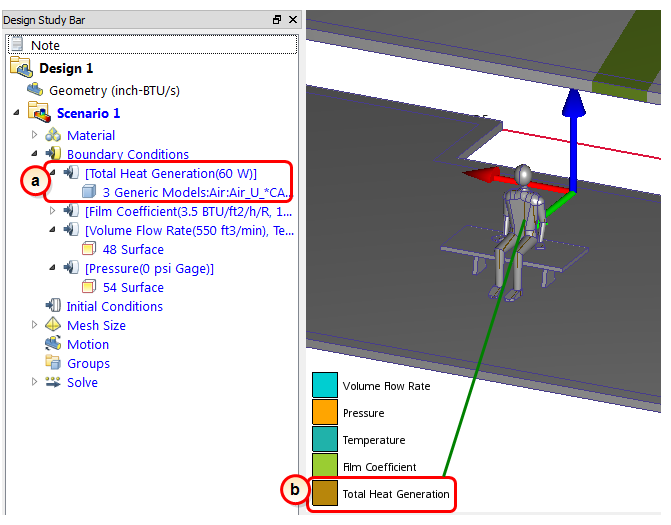This screenshot has width=671, height=525.
Task: Select the 3 Generic Models entry
Action: pos(196,192)
